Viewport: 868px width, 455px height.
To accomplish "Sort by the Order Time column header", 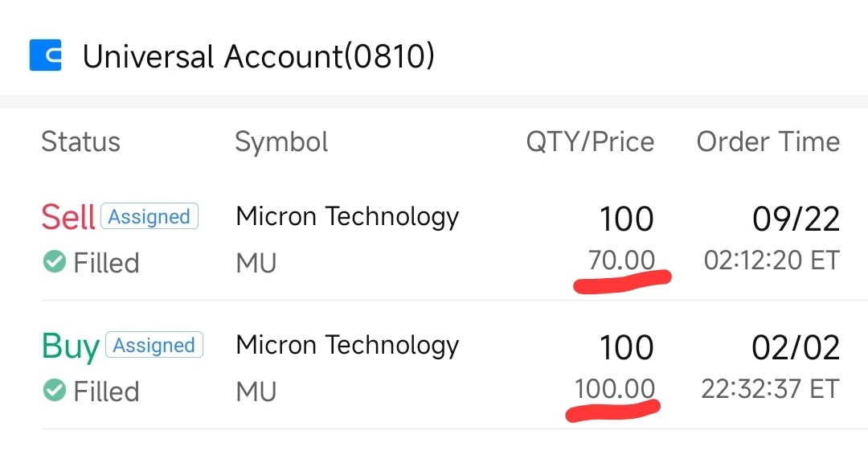I will click(x=768, y=141).
